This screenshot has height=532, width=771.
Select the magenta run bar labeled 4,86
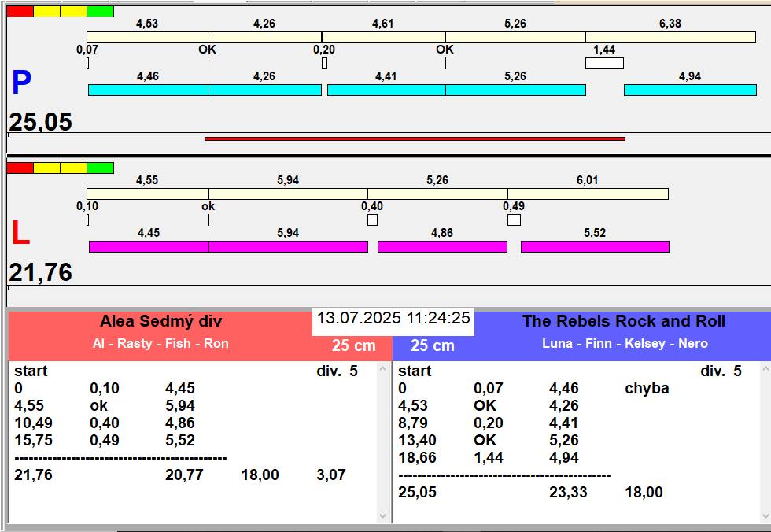442,246
